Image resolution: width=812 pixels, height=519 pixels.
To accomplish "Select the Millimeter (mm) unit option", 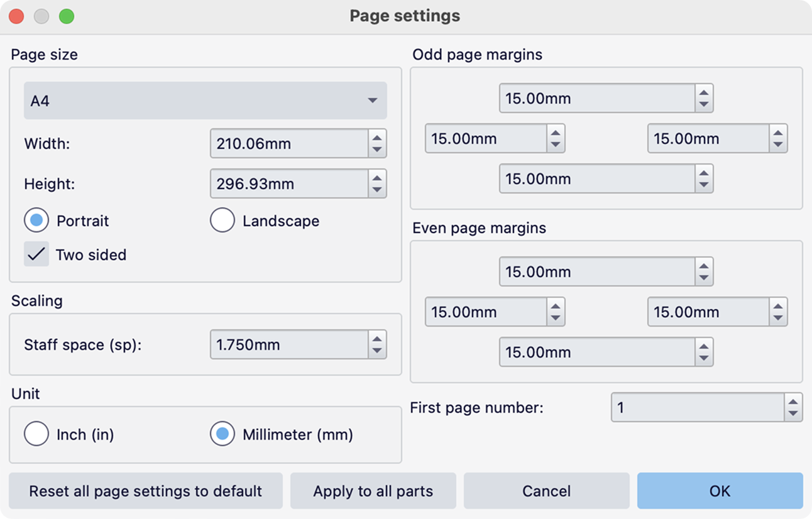I will pyautogui.click(x=222, y=434).
